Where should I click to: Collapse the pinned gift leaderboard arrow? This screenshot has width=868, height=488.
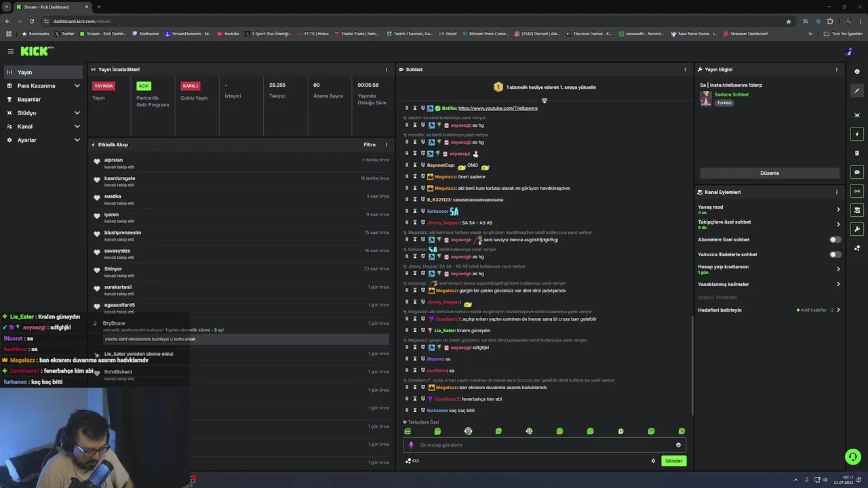tap(544, 101)
